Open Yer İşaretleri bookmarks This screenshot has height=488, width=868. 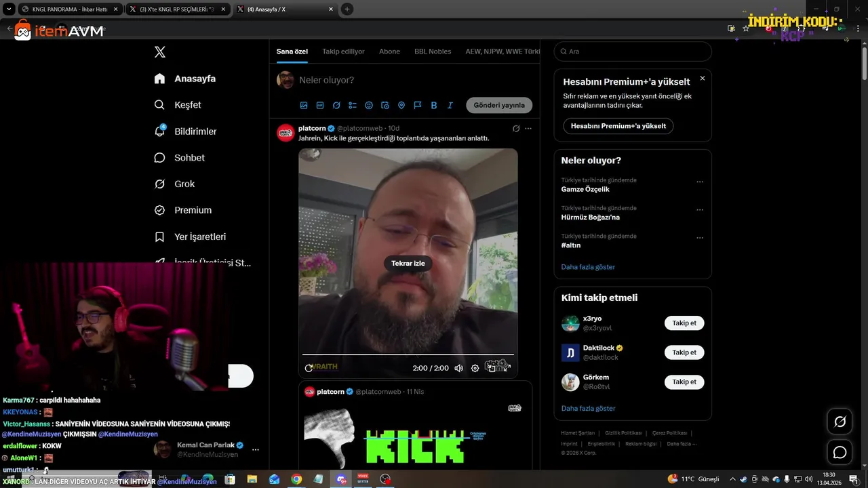pyautogui.click(x=190, y=237)
